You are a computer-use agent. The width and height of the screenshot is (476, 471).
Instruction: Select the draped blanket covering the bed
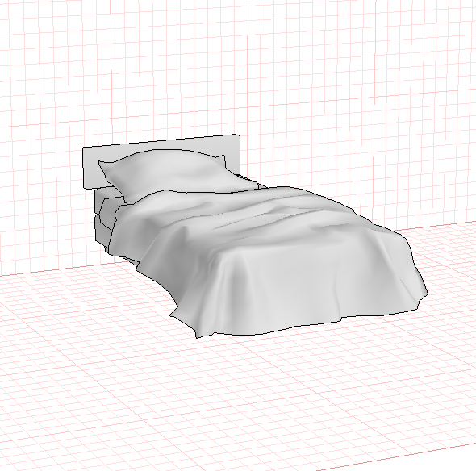tap(267, 261)
